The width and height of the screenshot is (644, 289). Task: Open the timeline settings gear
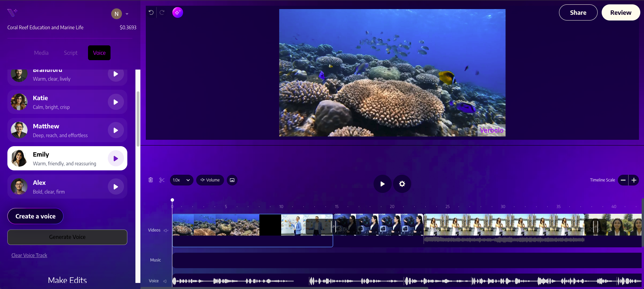[x=402, y=184]
